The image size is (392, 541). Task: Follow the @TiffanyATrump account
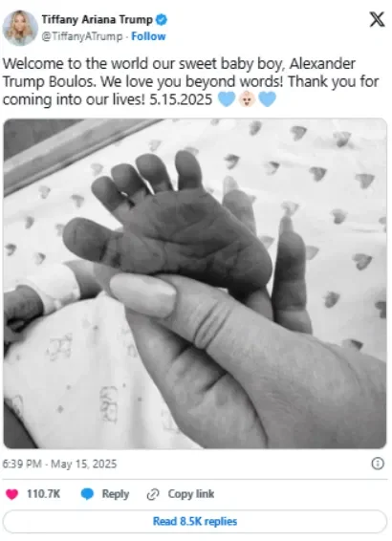coord(148,36)
